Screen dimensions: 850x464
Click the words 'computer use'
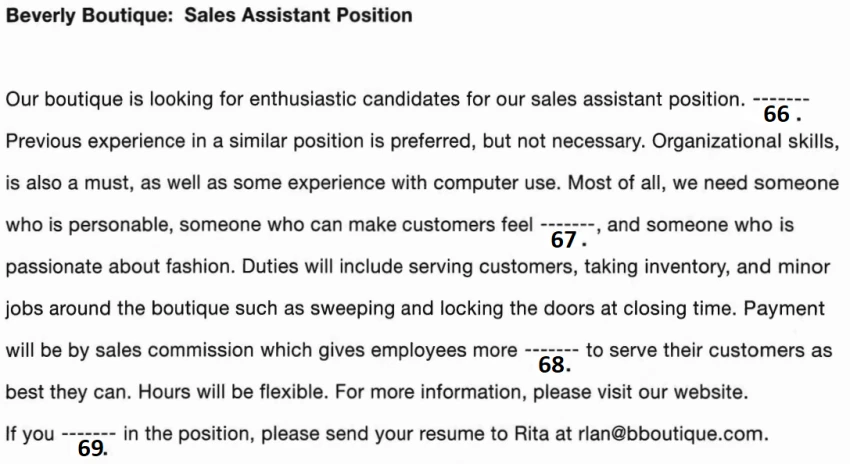point(495,183)
